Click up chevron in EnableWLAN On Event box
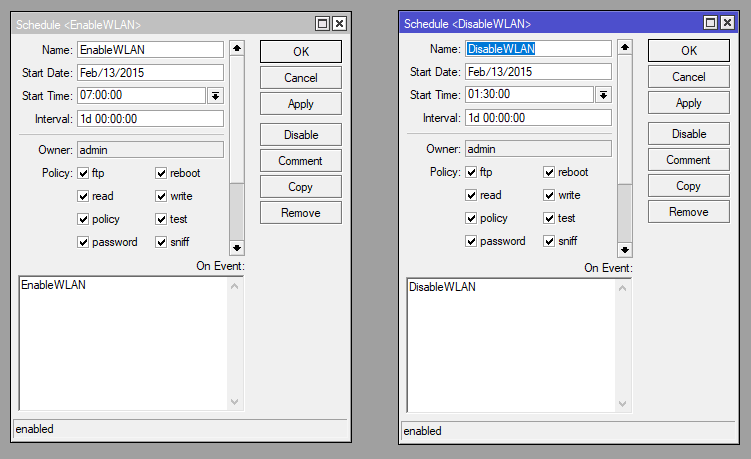Image resolution: width=751 pixels, height=459 pixels. pos(235,287)
